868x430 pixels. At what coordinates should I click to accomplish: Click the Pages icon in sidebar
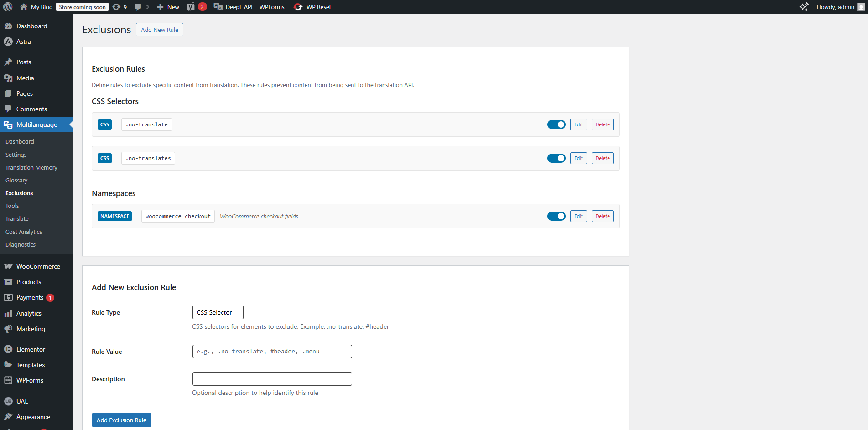click(8, 93)
